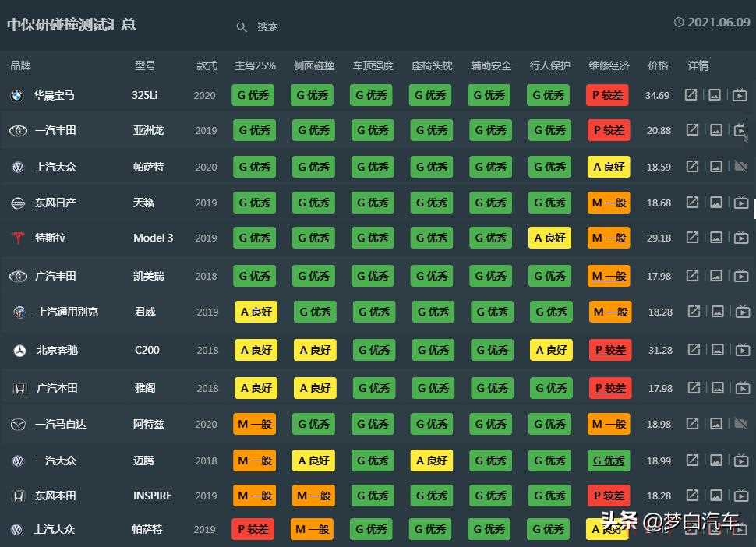
Task: Click the 价格 column header
Action: point(658,65)
